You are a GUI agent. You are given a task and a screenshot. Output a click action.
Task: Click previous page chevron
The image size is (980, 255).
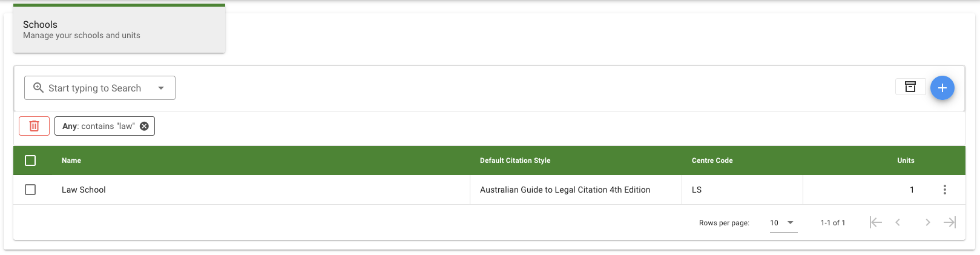(x=898, y=222)
